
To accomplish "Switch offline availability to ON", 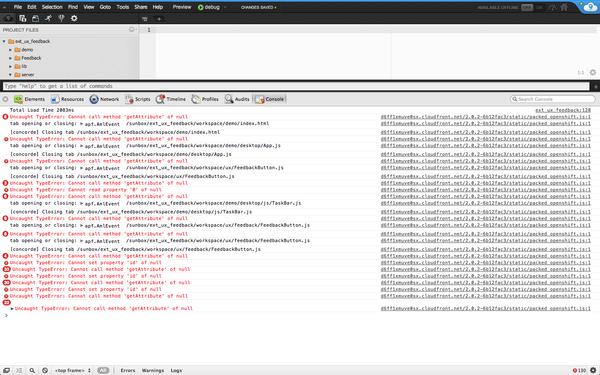I will point(539,7).
